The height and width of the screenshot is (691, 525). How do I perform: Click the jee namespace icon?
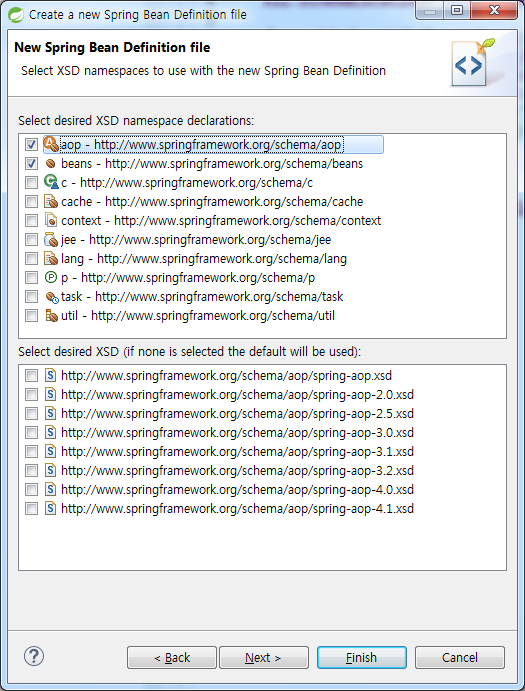coord(51,239)
